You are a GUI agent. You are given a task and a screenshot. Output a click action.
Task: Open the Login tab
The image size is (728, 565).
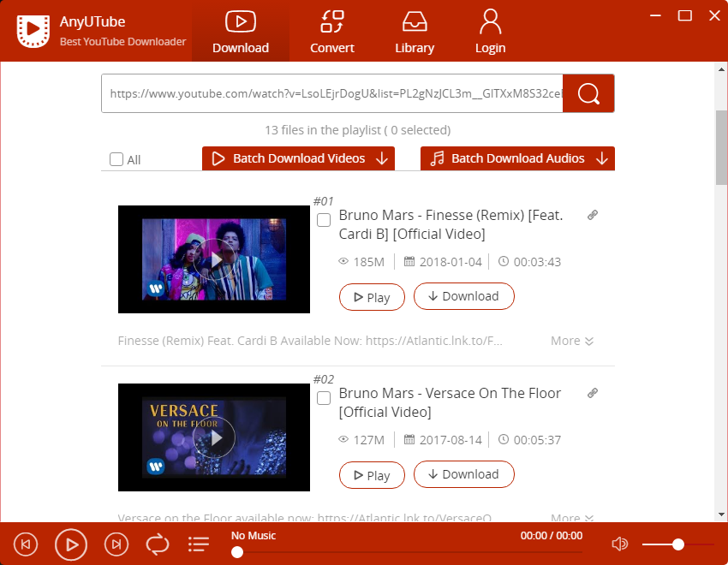490,32
